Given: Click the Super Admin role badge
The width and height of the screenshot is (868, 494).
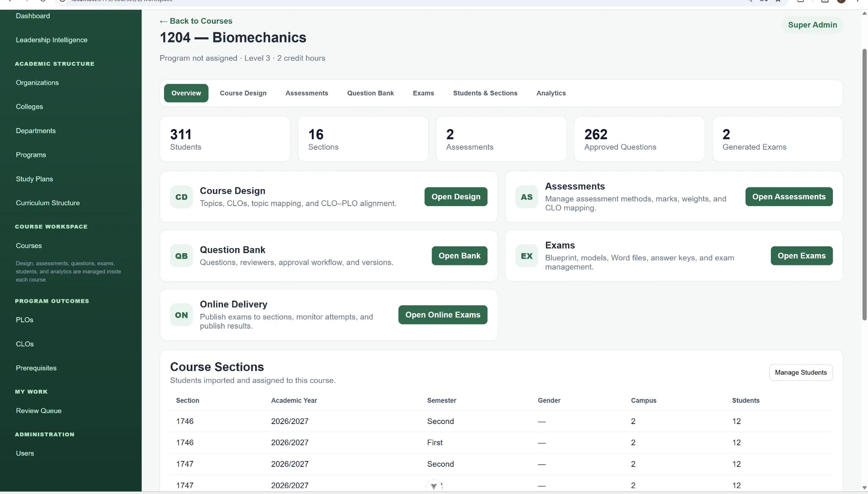Looking at the screenshot, I should tap(812, 25).
